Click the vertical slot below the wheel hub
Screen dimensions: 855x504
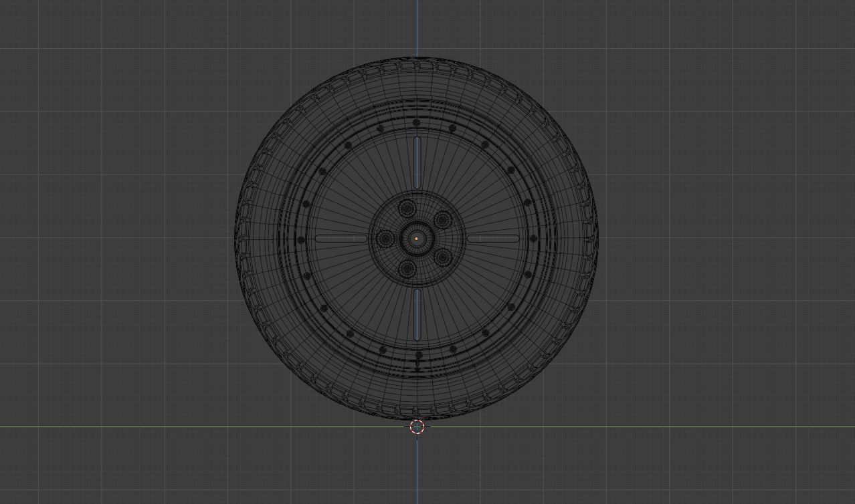click(417, 315)
